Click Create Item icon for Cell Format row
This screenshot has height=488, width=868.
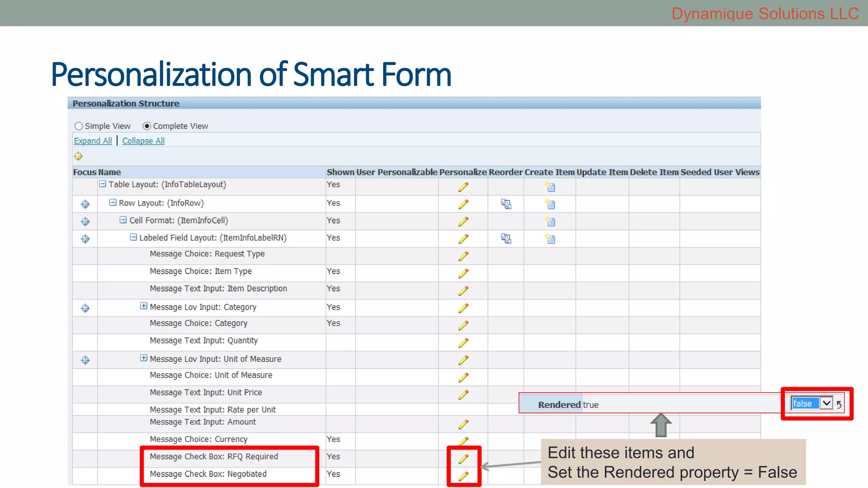tap(550, 222)
